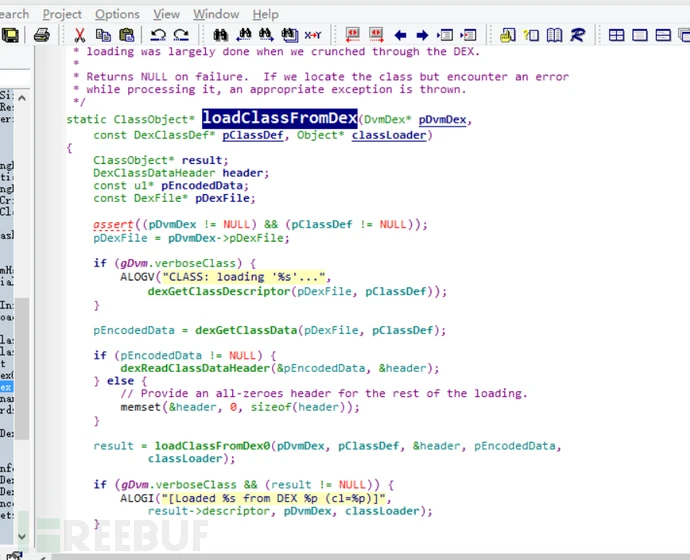Image resolution: width=690 pixels, height=560 pixels.
Task: Click the highlighted loadClassFromDex function name
Action: pos(279,118)
